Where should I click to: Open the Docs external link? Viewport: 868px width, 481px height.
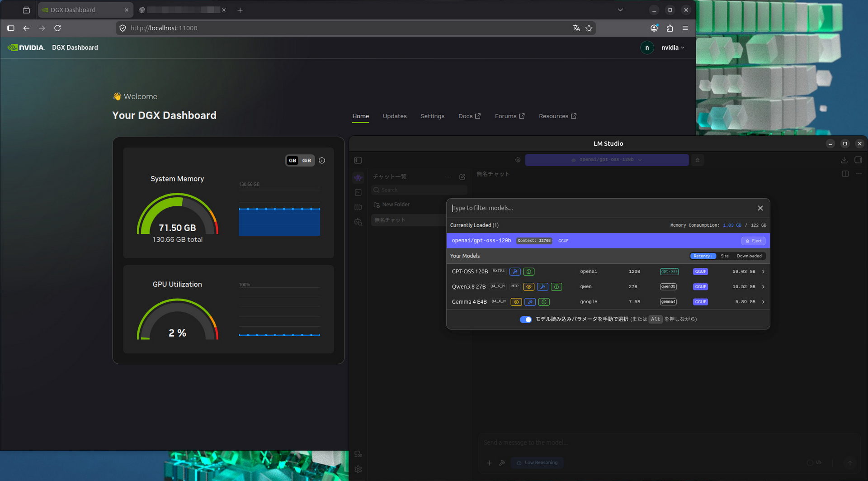click(x=469, y=116)
